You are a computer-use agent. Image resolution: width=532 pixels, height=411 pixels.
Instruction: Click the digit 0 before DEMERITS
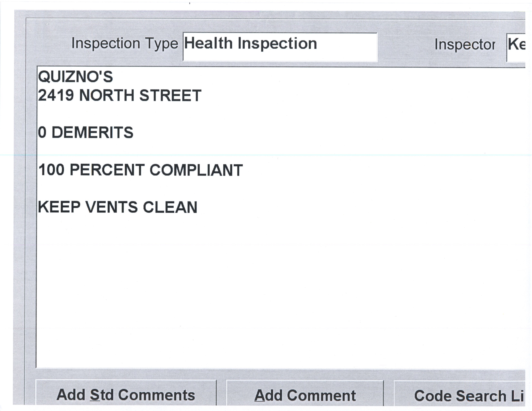coord(42,132)
